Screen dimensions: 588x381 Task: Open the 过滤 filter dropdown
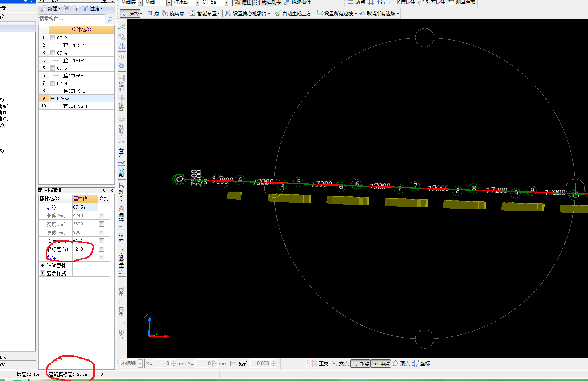coord(93,8)
